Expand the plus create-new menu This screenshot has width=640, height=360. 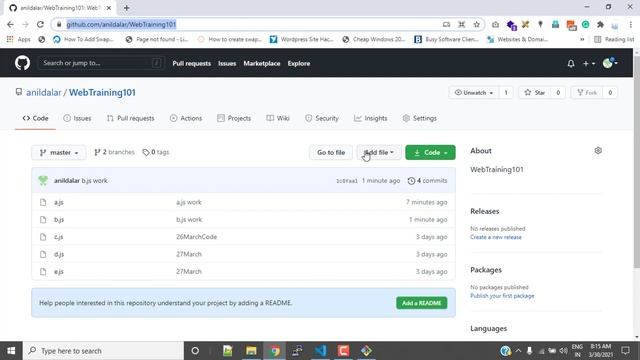tap(589, 64)
